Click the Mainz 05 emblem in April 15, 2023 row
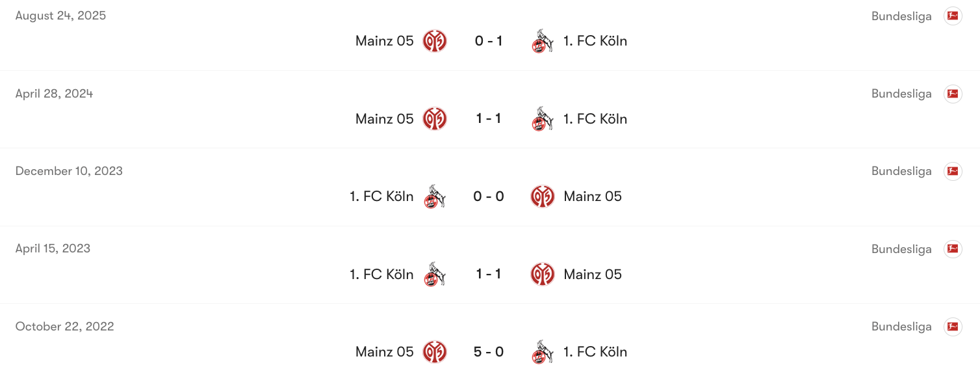The width and height of the screenshot is (980, 376). point(543,274)
